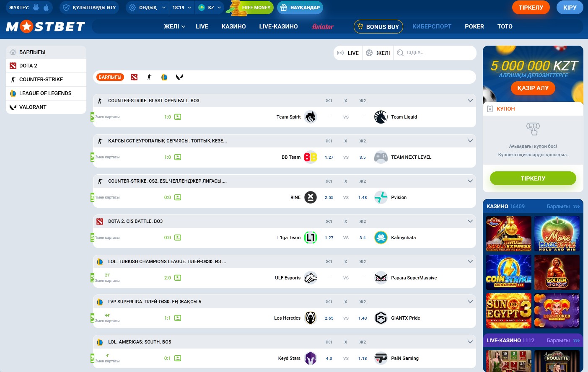Open live stream icon for 9INE match
Screen dimensions: 588x372
click(x=178, y=197)
